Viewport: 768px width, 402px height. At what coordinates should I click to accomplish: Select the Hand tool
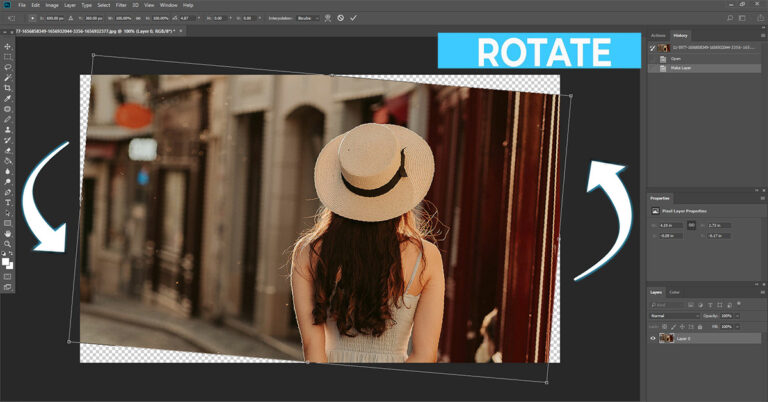[x=8, y=233]
